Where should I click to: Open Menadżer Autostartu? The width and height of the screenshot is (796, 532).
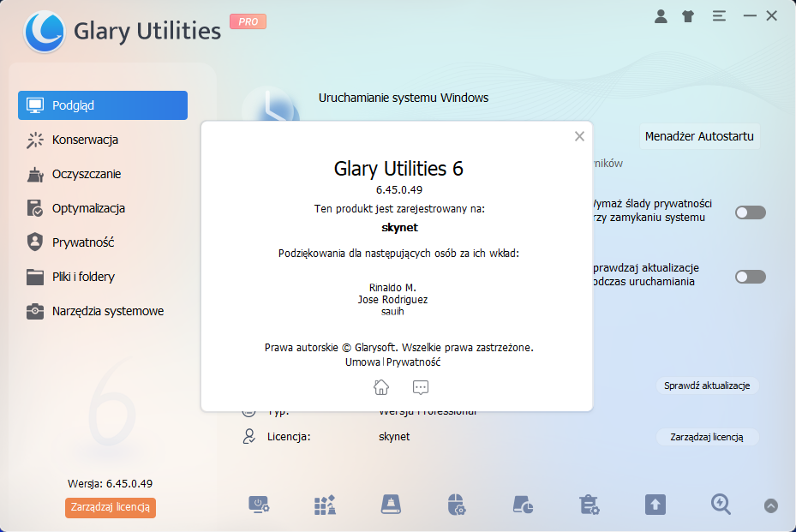pyautogui.click(x=699, y=136)
